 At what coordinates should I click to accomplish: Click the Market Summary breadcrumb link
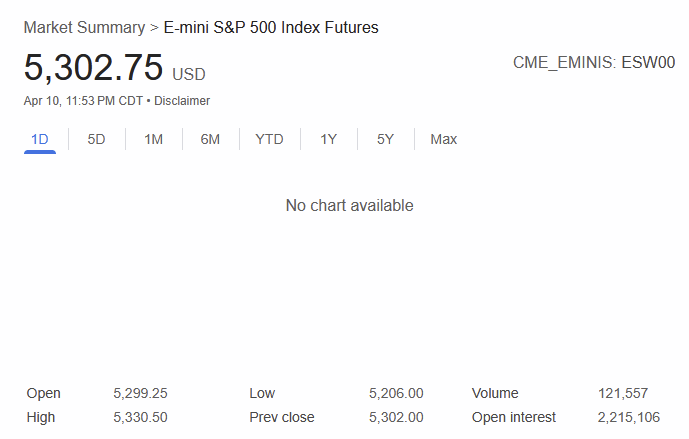(x=84, y=28)
